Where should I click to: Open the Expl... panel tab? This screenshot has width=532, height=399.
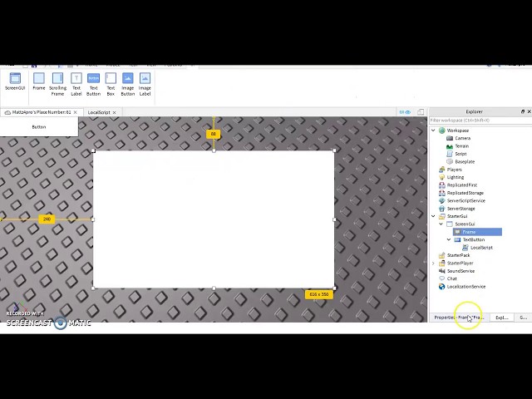[x=502, y=318]
